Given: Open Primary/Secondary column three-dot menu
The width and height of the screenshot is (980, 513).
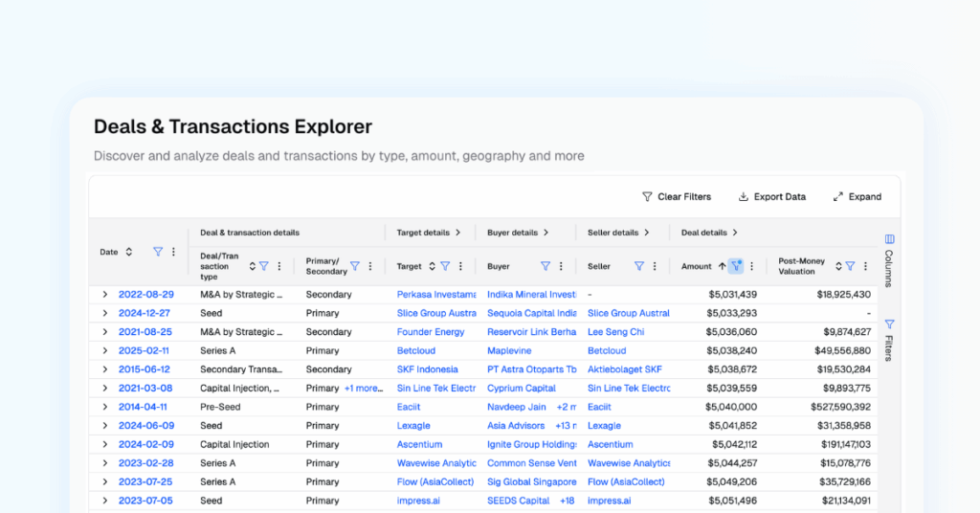Looking at the screenshot, I should (x=370, y=266).
